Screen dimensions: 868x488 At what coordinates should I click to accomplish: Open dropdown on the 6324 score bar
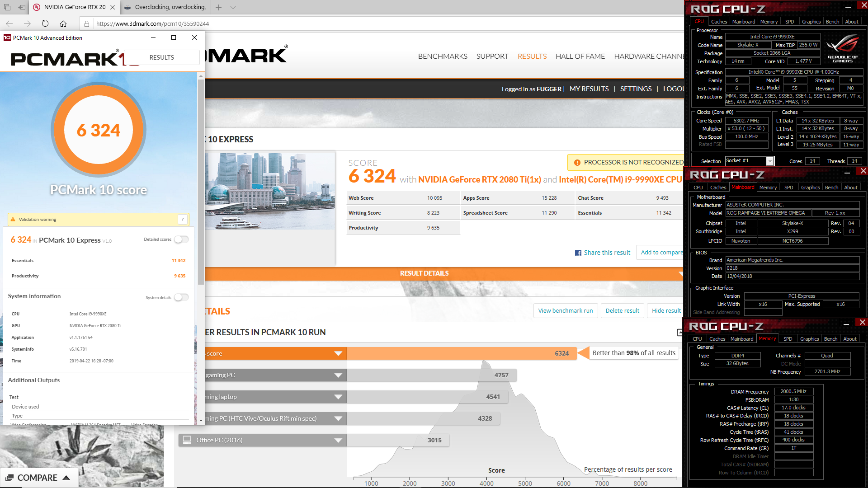pos(338,353)
